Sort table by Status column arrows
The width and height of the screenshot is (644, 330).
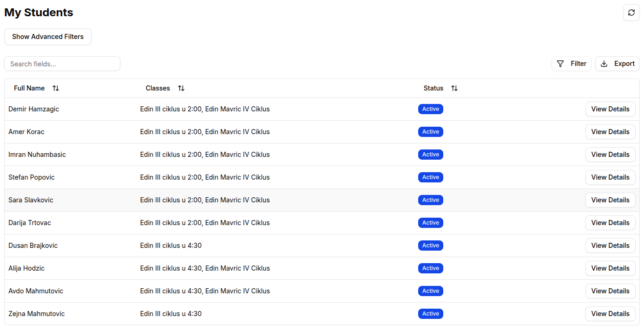tap(454, 88)
